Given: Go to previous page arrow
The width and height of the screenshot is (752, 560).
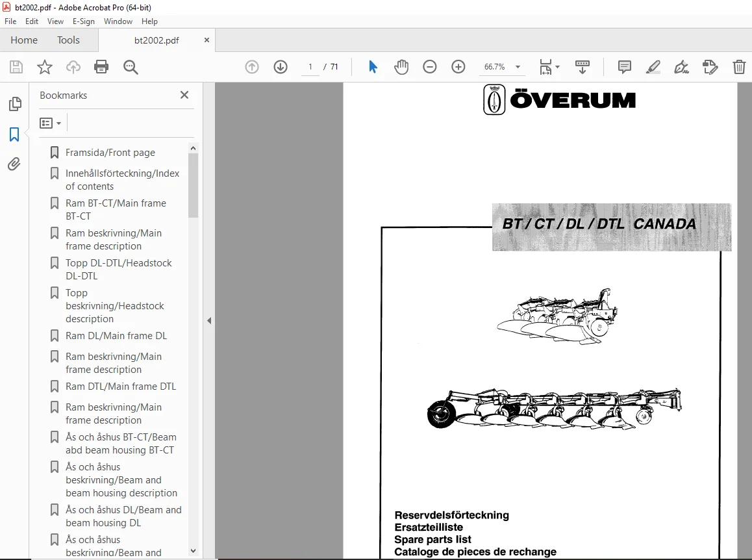Looking at the screenshot, I should pos(252,67).
